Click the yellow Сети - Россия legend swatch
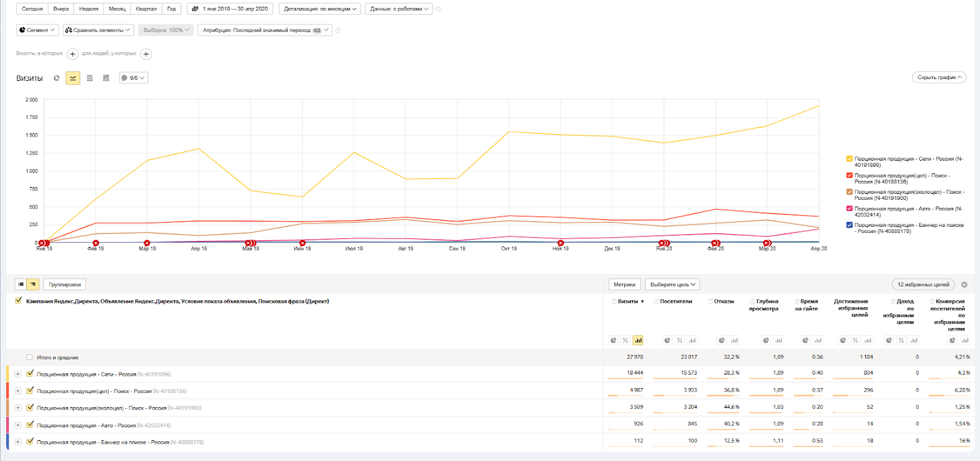This screenshot has width=980, height=461. [850, 159]
